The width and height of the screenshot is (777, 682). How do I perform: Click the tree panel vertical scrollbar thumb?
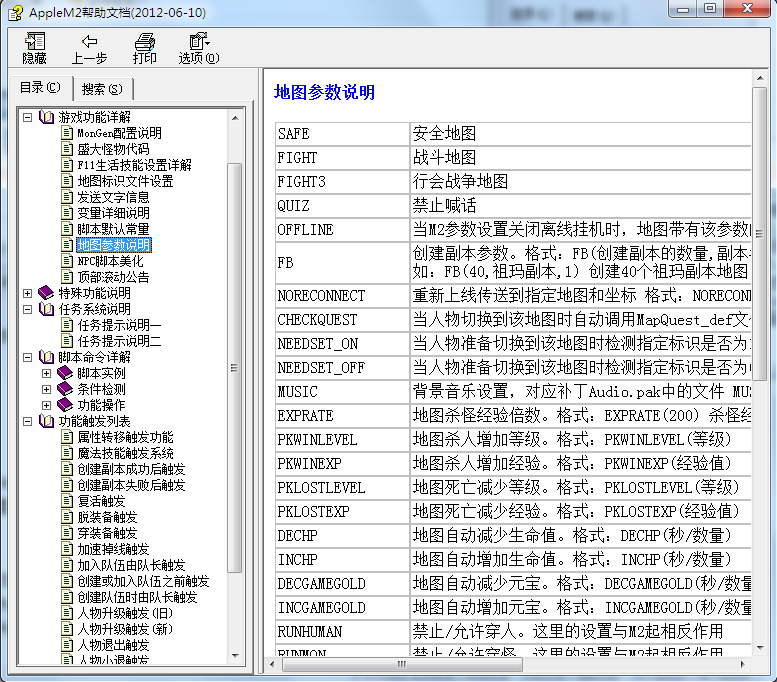(x=235, y=368)
